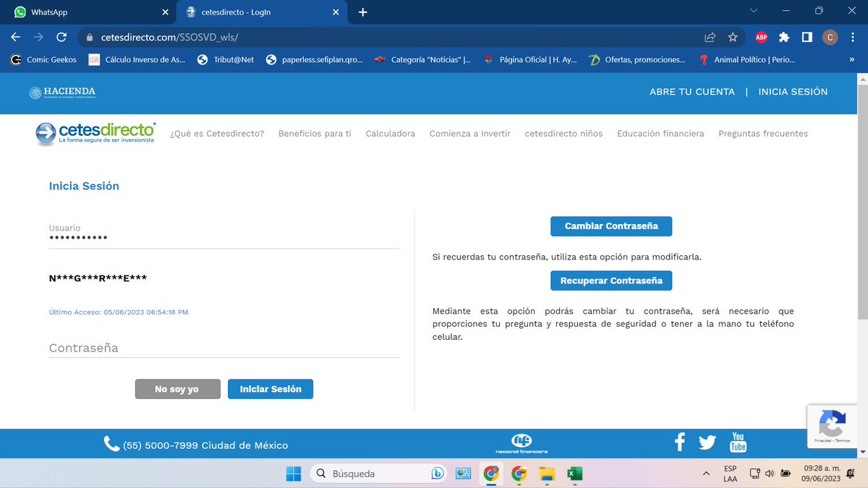The height and width of the screenshot is (488, 868).
Task: Open the paperless.sefiplan bookmark
Action: coord(315,60)
